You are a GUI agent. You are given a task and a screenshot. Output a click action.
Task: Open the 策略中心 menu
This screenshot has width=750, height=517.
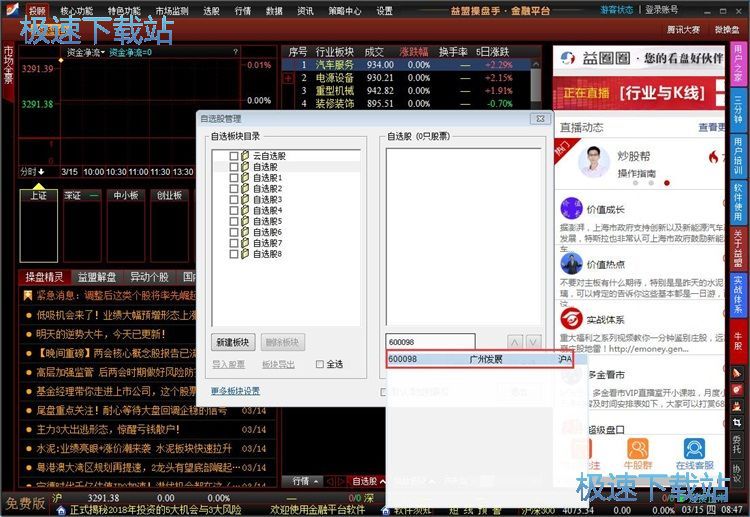point(344,10)
